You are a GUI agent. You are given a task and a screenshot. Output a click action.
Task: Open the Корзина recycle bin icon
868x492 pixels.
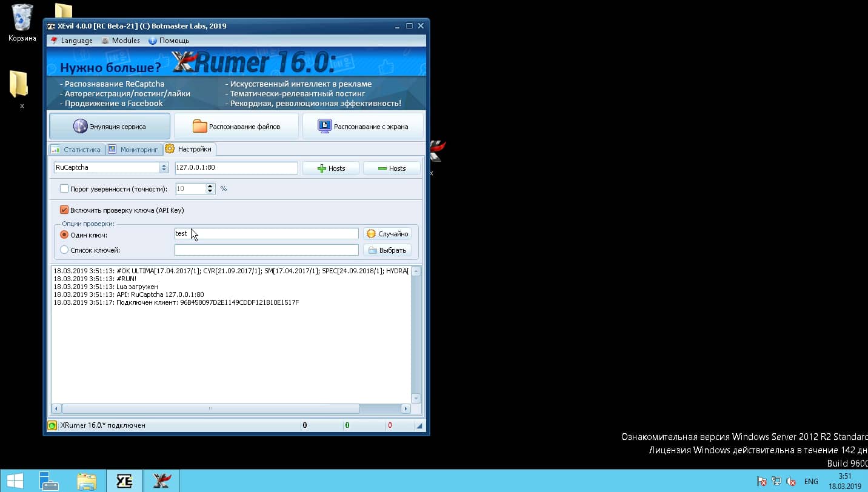22,22
